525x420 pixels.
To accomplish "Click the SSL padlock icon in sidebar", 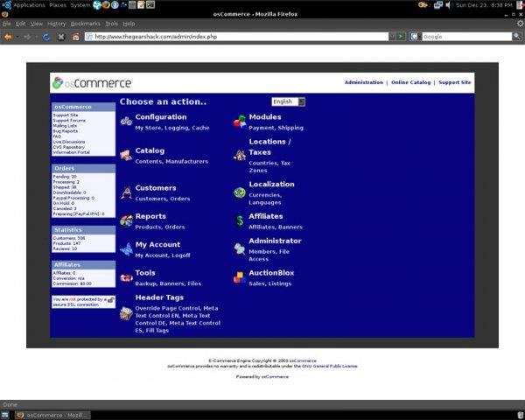I will tap(111, 299).
